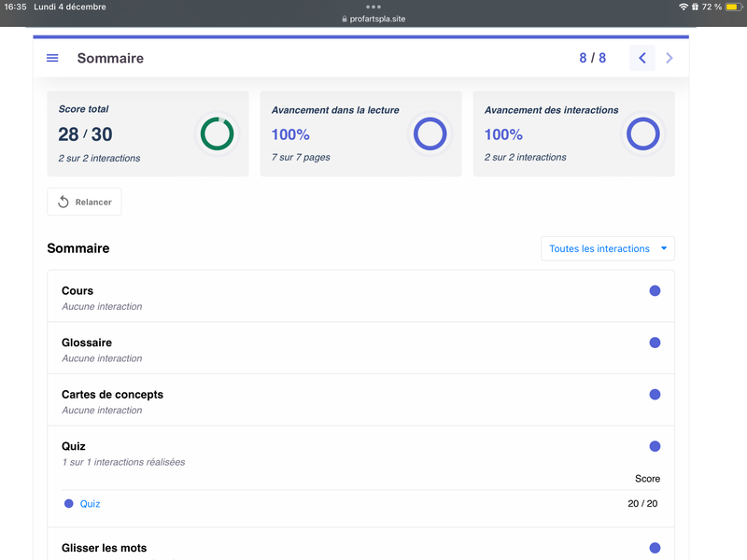Open the Cours section entry
The height and width of the screenshot is (560, 747).
(78, 291)
